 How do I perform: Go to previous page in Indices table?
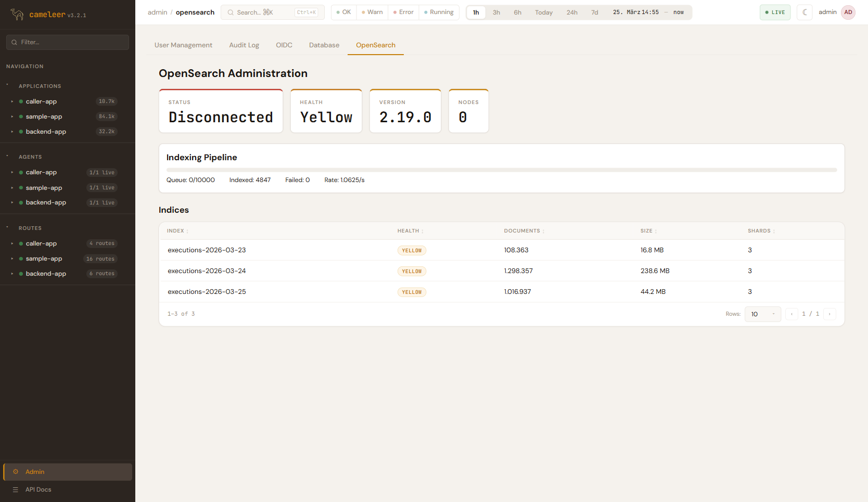[x=792, y=314]
